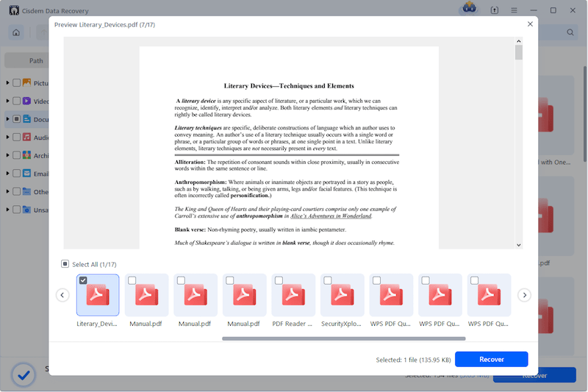Screen dimensions: 588x392
Task: Click the Home icon in the main toolbar
Action: [16, 32]
